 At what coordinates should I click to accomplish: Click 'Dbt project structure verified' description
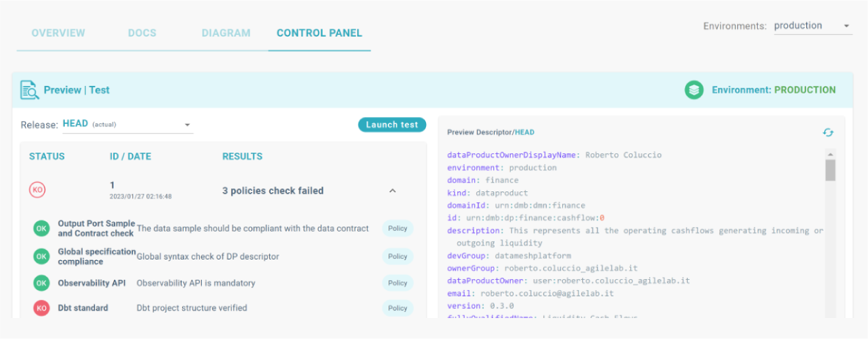192,308
